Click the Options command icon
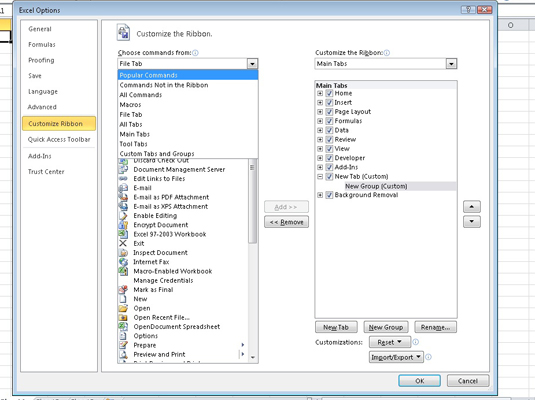 pos(123,336)
